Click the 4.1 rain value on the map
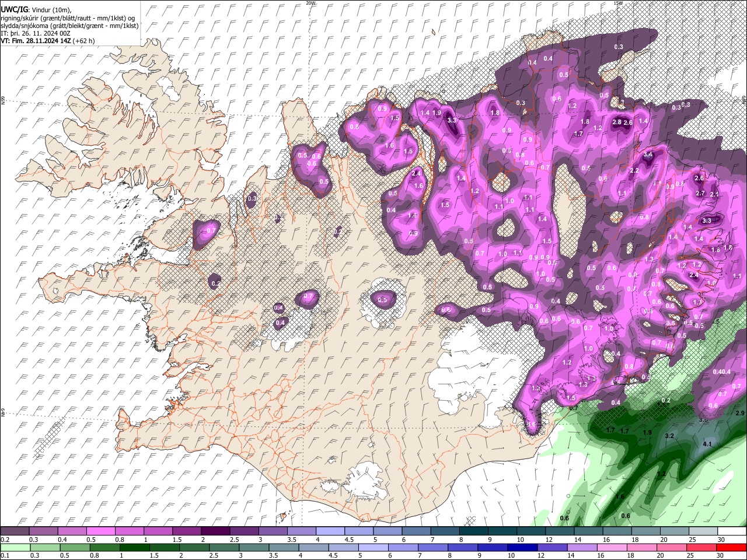The width and height of the screenshot is (747, 560). tap(707, 444)
